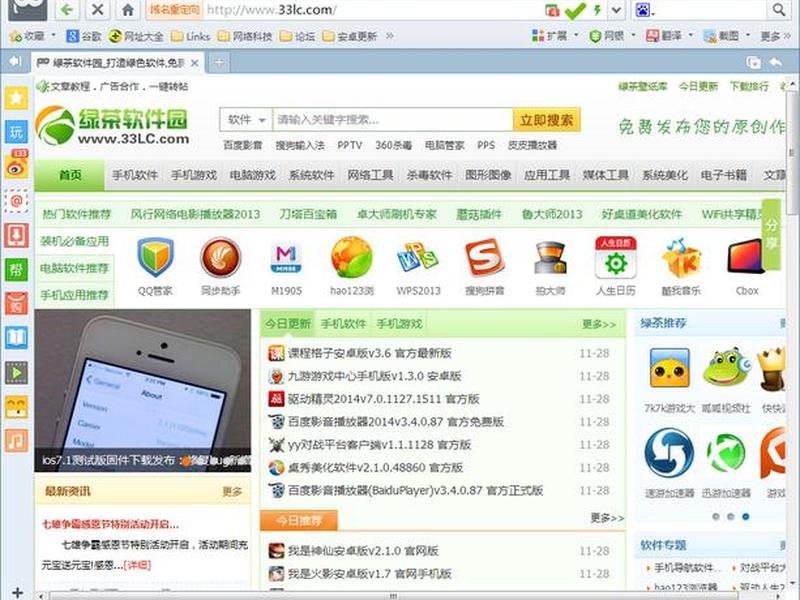Open the blue 玩 sidebar icon

[x=16, y=132]
